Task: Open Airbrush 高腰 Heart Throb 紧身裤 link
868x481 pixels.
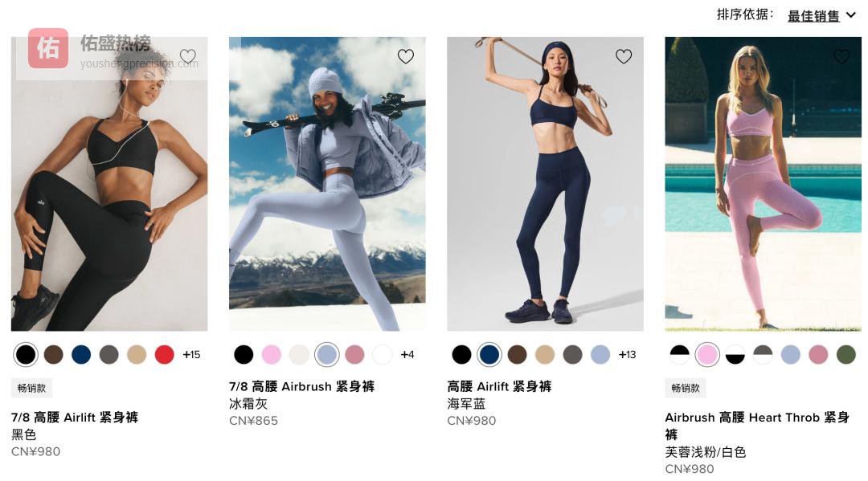Action: coord(757,426)
